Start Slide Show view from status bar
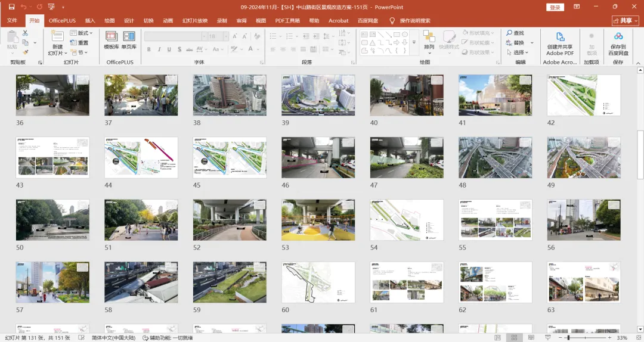Image resolution: width=644 pixels, height=342 pixels. 547,337
